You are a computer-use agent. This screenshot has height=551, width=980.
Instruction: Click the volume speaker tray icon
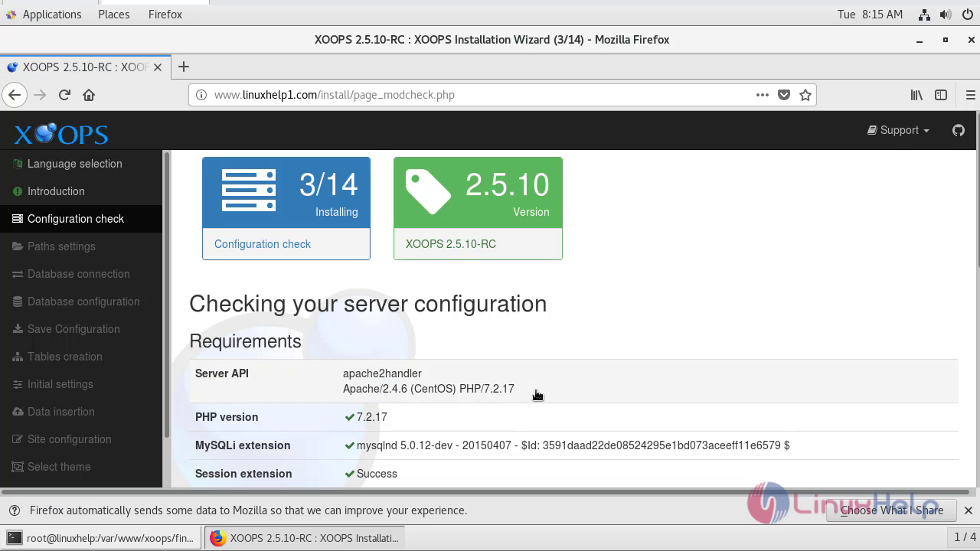[x=946, y=15]
